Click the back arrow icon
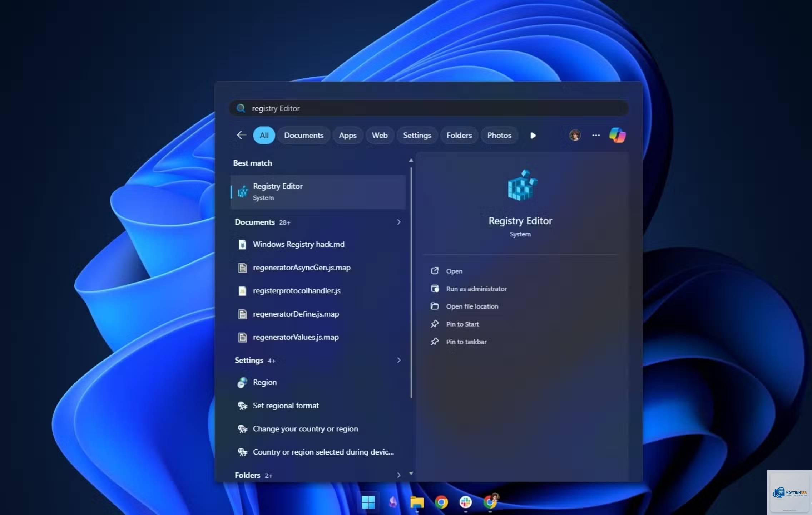This screenshot has height=515, width=812. pyautogui.click(x=242, y=135)
